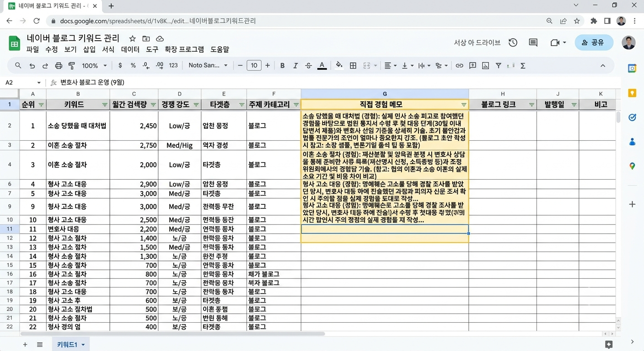Open Noto Sans font dropdown
The image size is (644, 351).
(x=208, y=66)
